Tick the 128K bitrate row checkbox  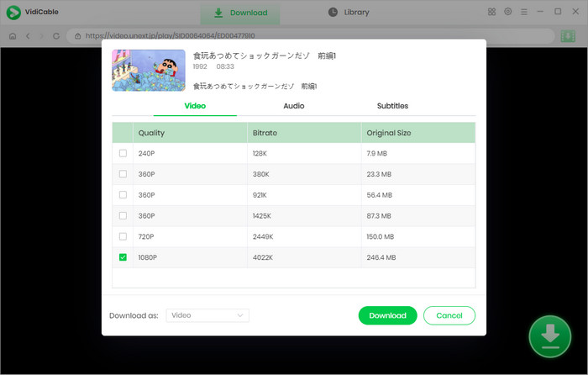[123, 154]
